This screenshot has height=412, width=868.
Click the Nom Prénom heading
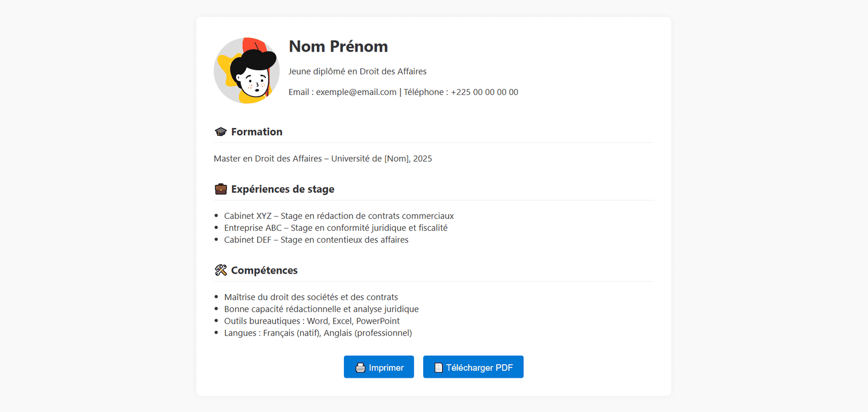point(338,47)
